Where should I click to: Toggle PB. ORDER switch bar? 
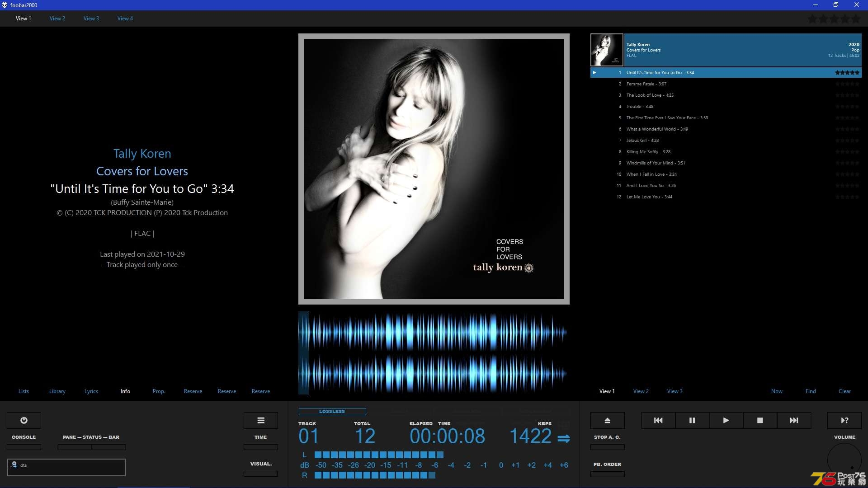tap(608, 474)
